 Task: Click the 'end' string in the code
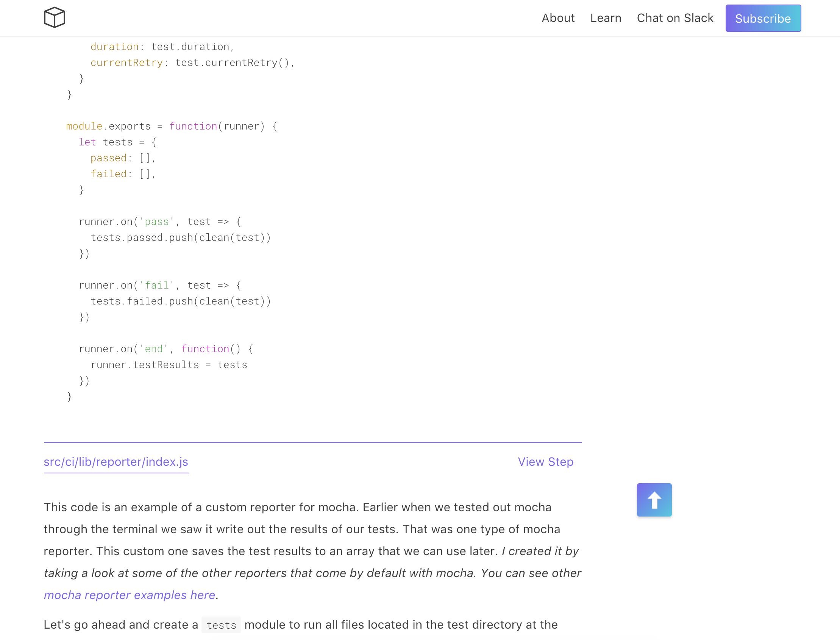point(153,349)
